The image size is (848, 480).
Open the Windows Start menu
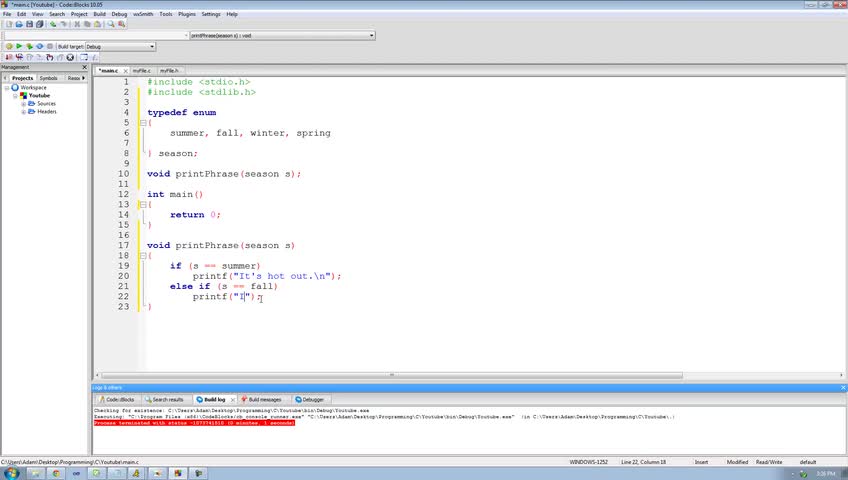[11, 474]
